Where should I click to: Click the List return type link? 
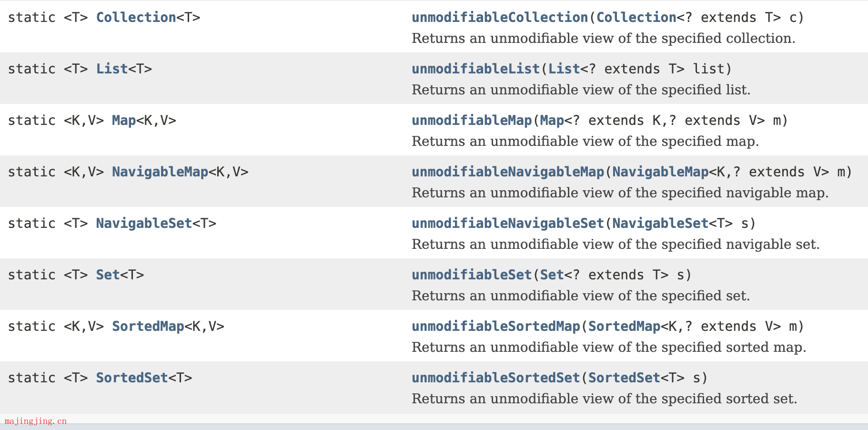(x=112, y=69)
